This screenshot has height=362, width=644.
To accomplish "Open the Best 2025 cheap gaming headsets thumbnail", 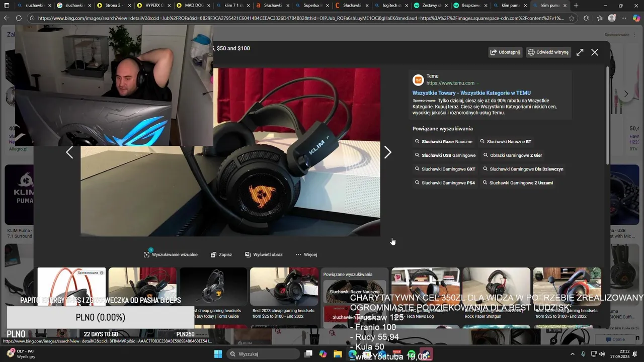I will (567, 287).
